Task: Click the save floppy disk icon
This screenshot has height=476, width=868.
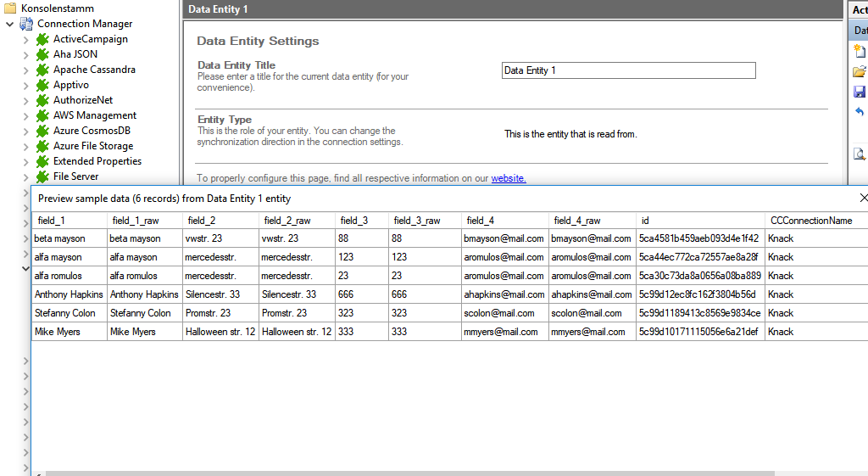Action: point(860,92)
